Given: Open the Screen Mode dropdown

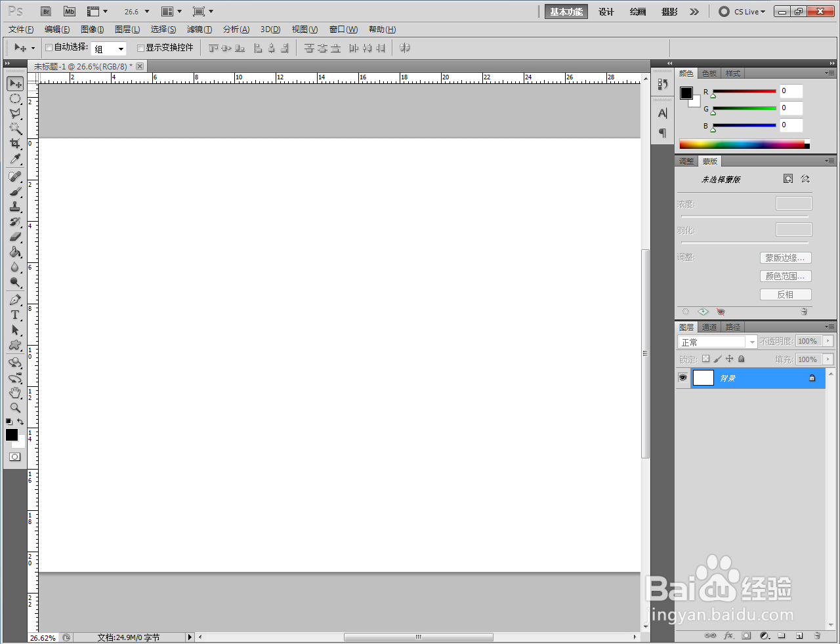Looking at the screenshot, I should pyautogui.click(x=203, y=12).
